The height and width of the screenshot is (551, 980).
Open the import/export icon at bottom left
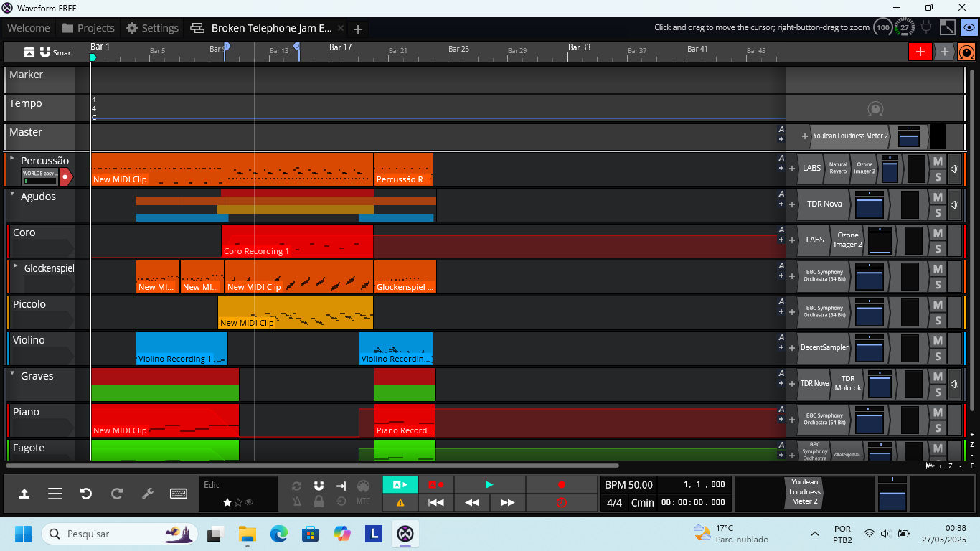(x=24, y=494)
